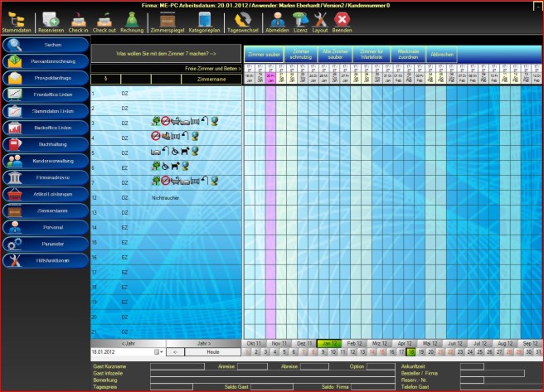Open Firmenadresse in the sidebar
This screenshot has width=544, height=392.
coord(46,178)
